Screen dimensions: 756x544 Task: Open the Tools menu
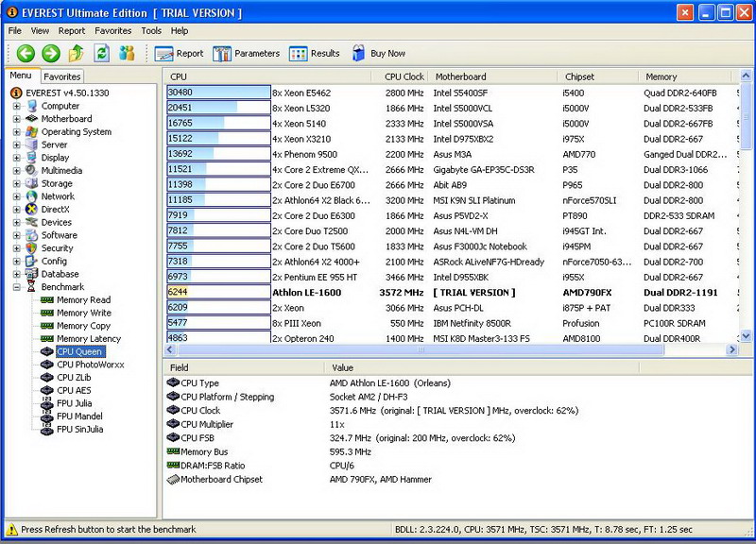click(x=151, y=31)
